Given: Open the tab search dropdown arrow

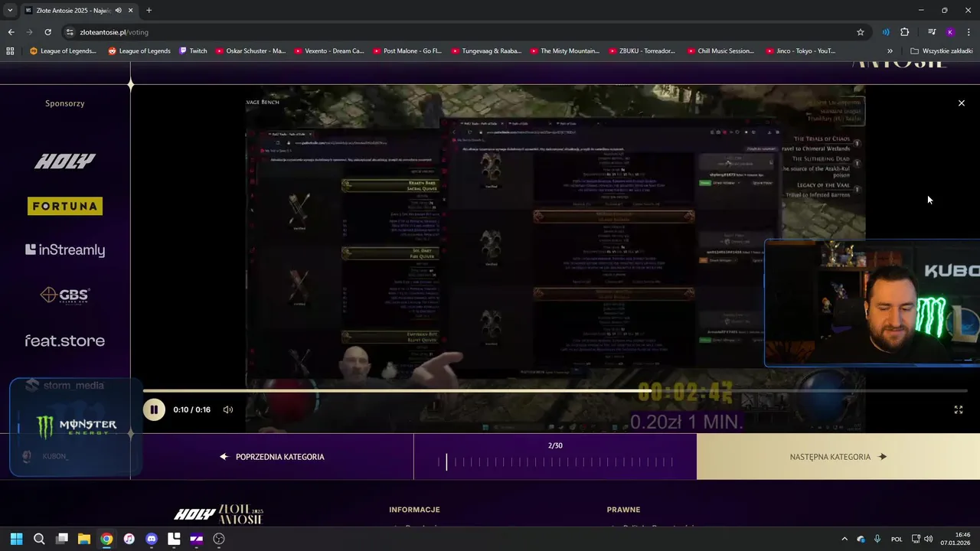Looking at the screenshot, I should coord(10,10).
